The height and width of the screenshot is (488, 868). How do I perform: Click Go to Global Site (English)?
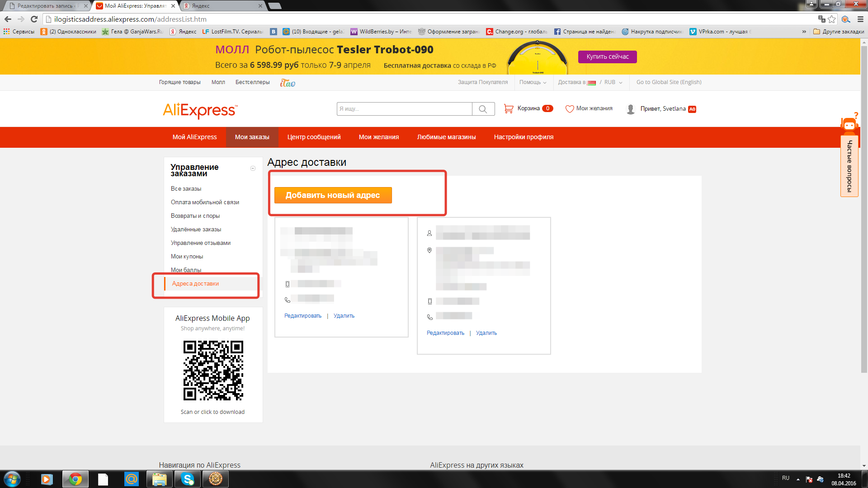(x=669, y=82)
